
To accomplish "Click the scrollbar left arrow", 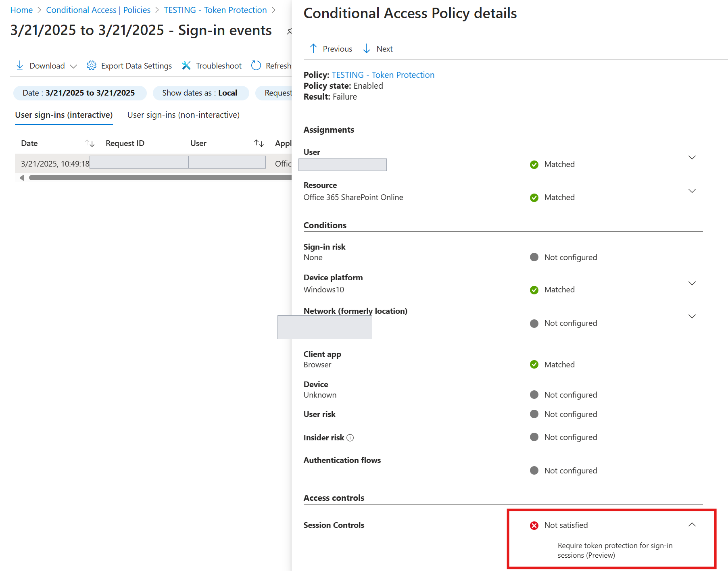I will click(22, 178).
